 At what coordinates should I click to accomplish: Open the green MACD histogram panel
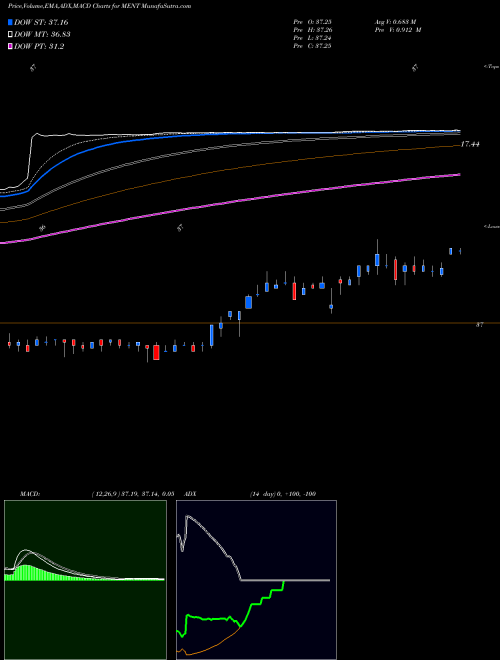pos(85,580)
